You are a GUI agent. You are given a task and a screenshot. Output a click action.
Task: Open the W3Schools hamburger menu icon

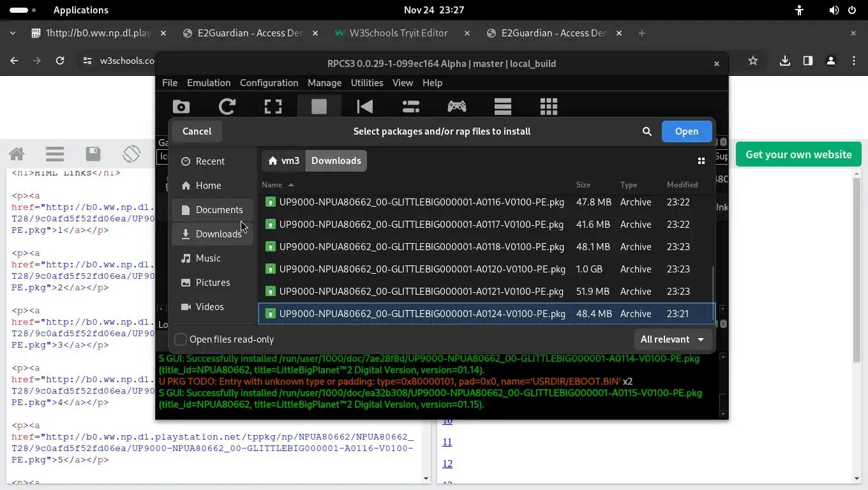click(x=55, y=154)
